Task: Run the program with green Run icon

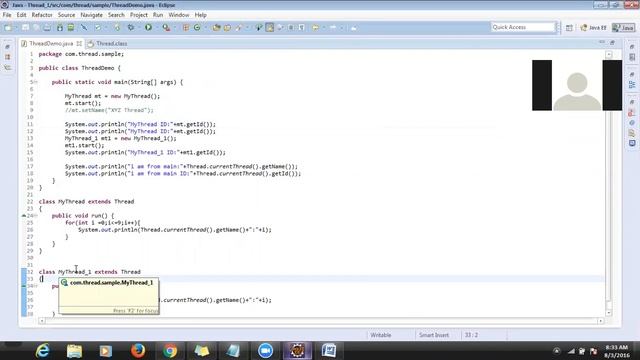Action: pyautogui.click(x=149, y=28)
